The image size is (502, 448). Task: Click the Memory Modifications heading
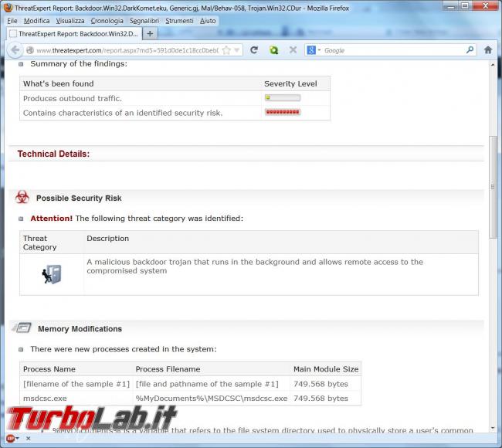80,329
